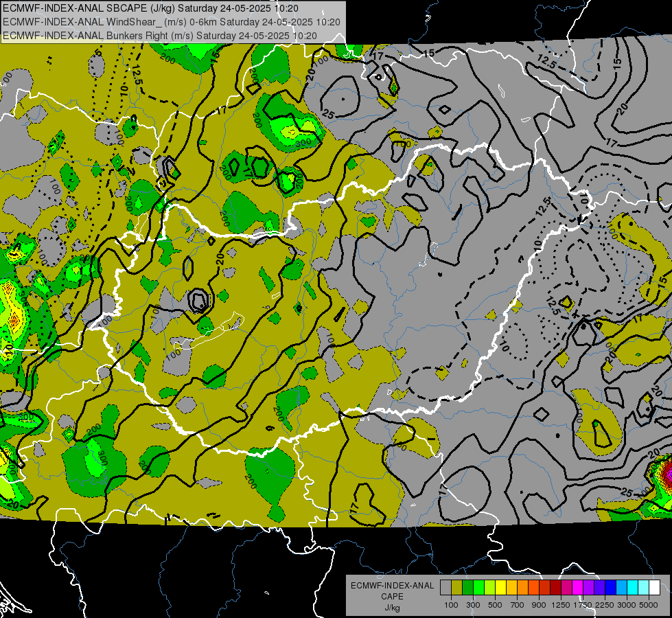Click the gray swatch below 100 in legend
The image size is (672, 618).
445,588
